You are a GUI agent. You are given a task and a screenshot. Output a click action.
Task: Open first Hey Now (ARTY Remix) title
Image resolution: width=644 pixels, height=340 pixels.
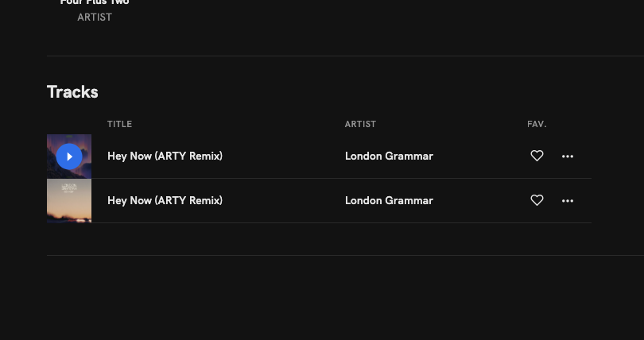coord(165,156)
